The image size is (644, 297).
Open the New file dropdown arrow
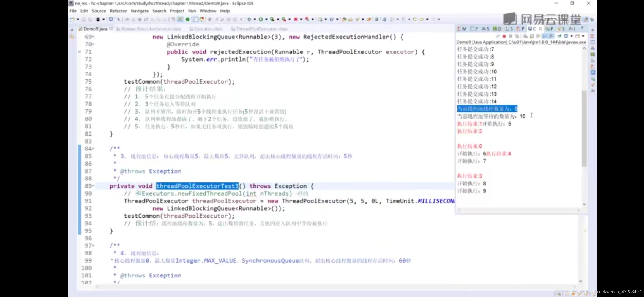[x=78, y=19]
